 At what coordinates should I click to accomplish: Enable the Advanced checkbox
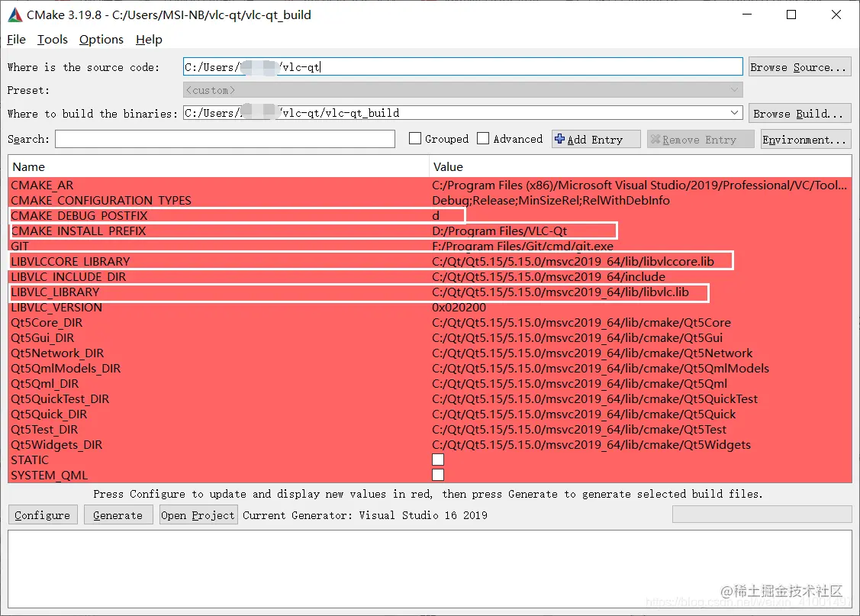pyautogui.click(x=483, y=138)
